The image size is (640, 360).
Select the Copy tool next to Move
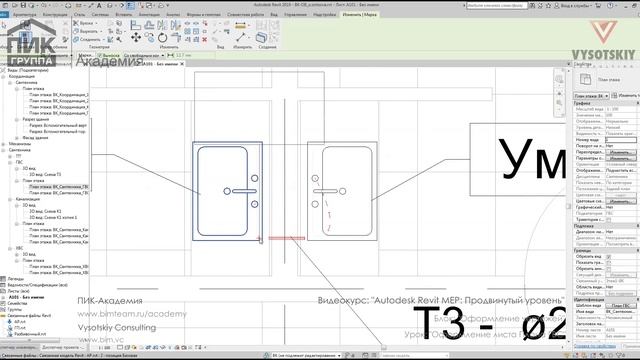click(x=150, y=38)
